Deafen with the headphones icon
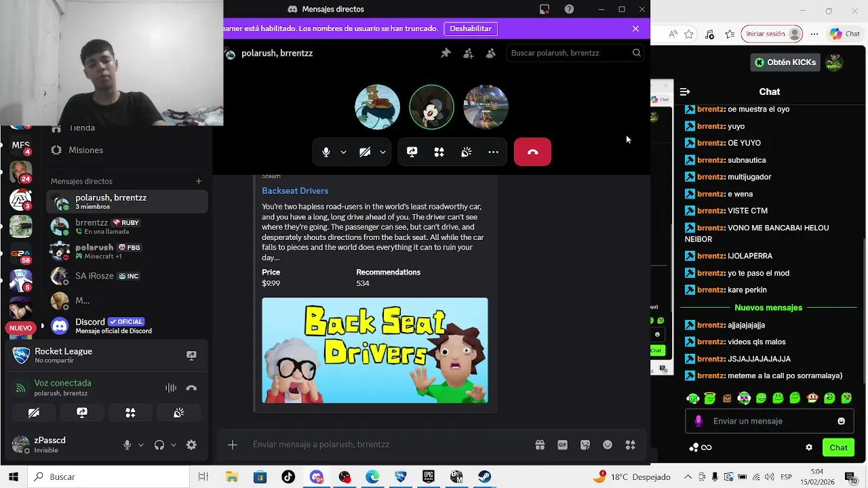Image resolution: width=868 pixels, height=488 pixels. pos(159,445)
